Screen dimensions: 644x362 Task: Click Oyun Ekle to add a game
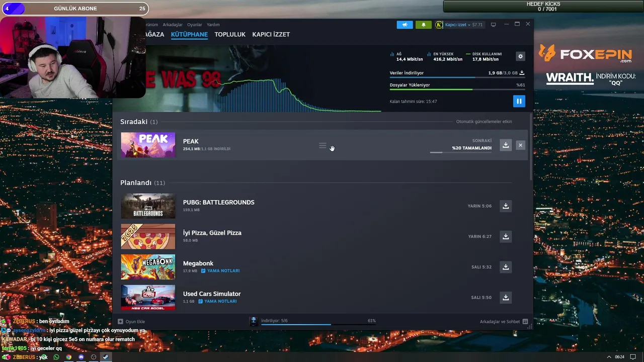pos(131,321)
